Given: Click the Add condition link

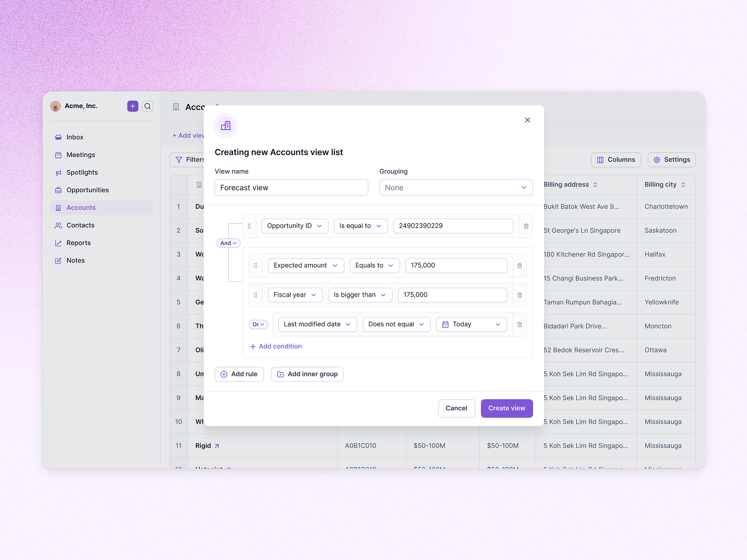Looking at the screenshot, I should coord(276,346).
